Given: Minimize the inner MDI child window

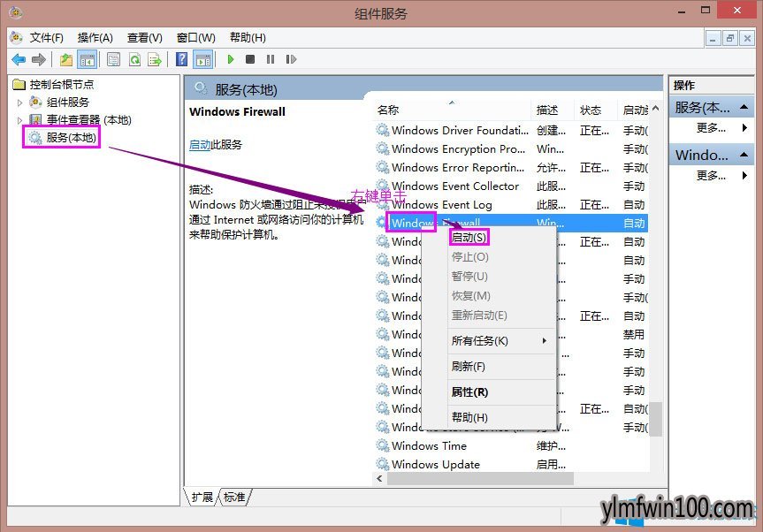Looking at the screenshot, I should (713, 38).
